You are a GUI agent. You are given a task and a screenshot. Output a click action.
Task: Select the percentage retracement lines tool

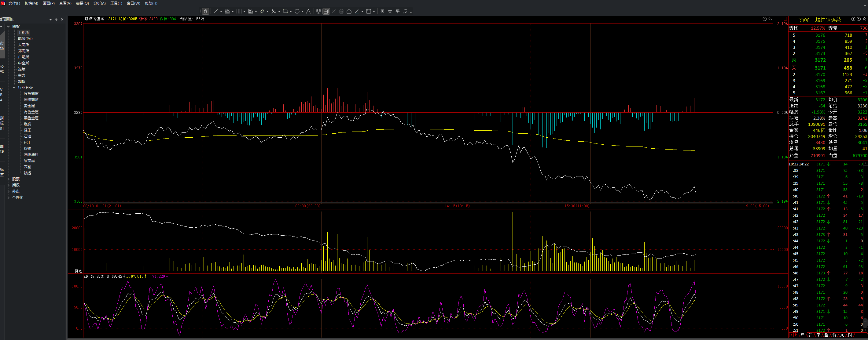(x=227, y=12)
